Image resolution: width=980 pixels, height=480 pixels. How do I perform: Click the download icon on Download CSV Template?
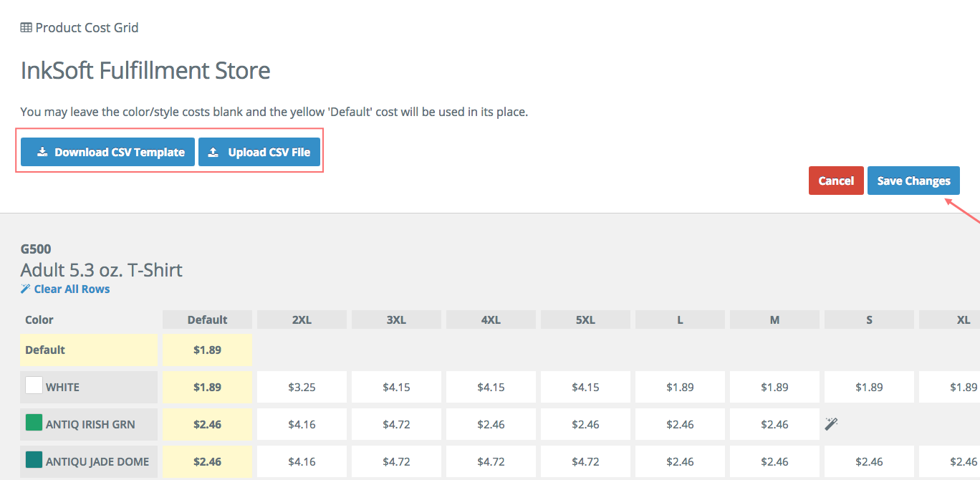(42, 152)
